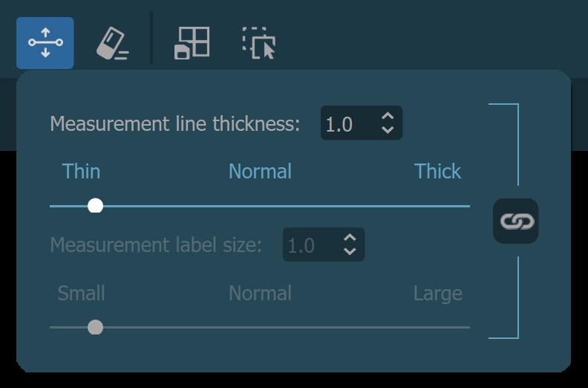Image resolution: width=588 pixels, height=388 pixels.
Task: Activate the marquee selection cursor tool
Action: 259,43
